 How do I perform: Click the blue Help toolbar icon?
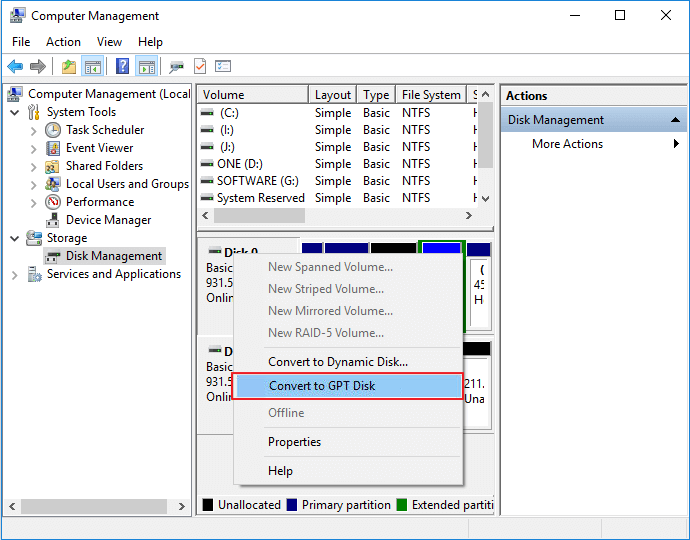point(122,67)
